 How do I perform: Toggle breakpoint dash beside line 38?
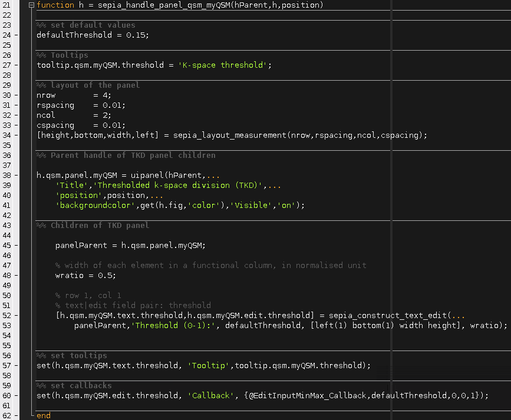17,176
